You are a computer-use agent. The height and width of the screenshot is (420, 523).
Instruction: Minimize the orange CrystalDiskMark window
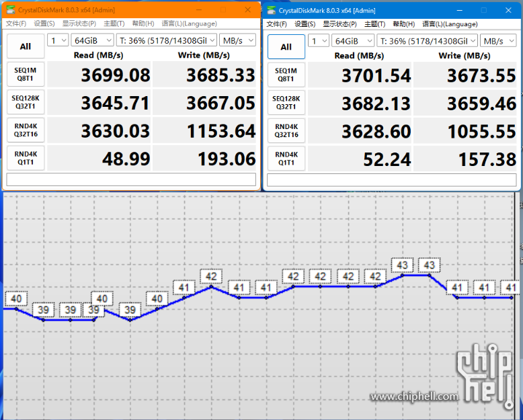tap(199, 9)
